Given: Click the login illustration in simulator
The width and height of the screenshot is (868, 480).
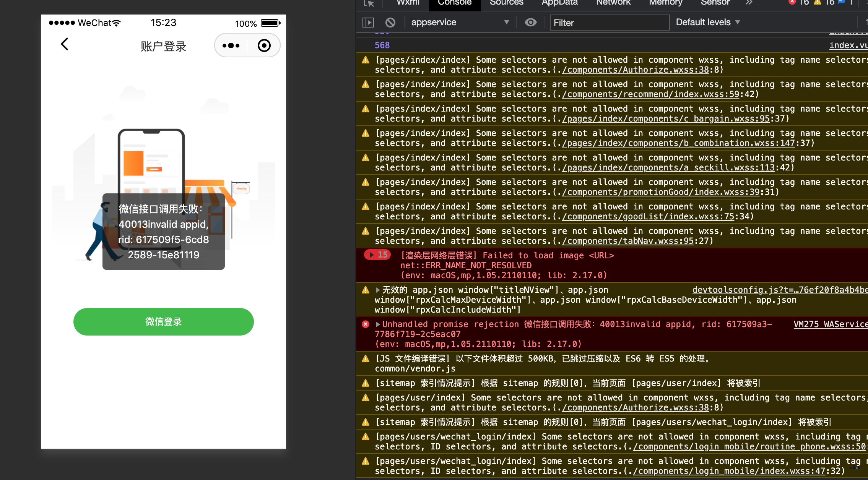Looking at the screenshot, I should click(x=163, y=174).
